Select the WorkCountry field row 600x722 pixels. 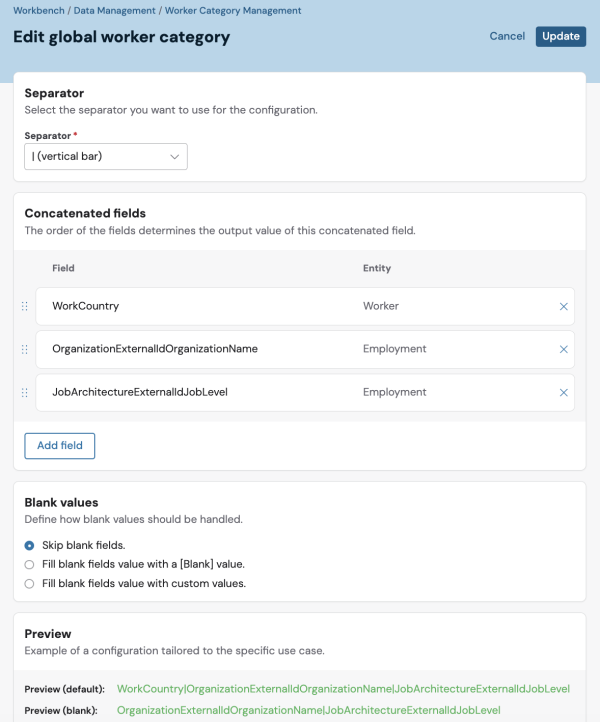click(x=305, y=307)
